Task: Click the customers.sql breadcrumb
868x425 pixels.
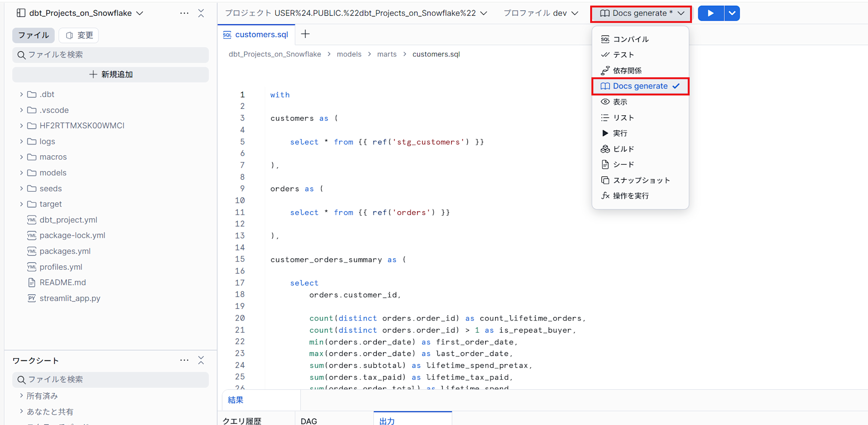Action: coord(436,54)
